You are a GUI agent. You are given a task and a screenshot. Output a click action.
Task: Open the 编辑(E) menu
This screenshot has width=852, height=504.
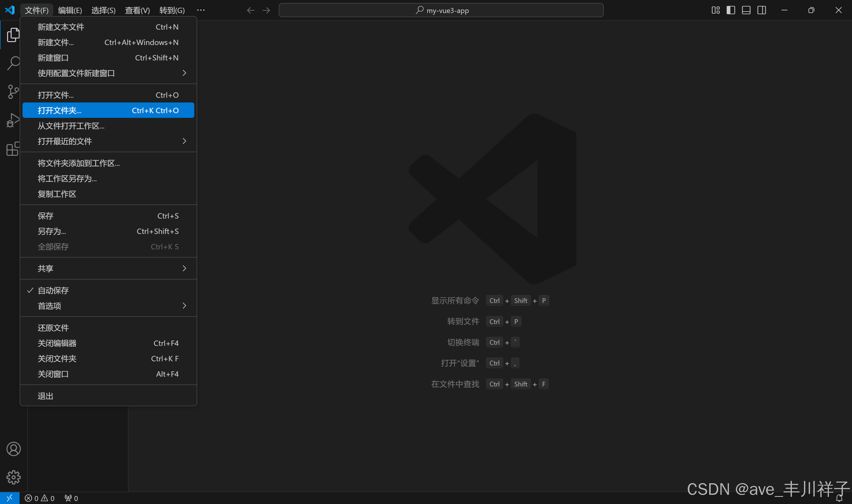pyautogui.click(x=70, y=10)
